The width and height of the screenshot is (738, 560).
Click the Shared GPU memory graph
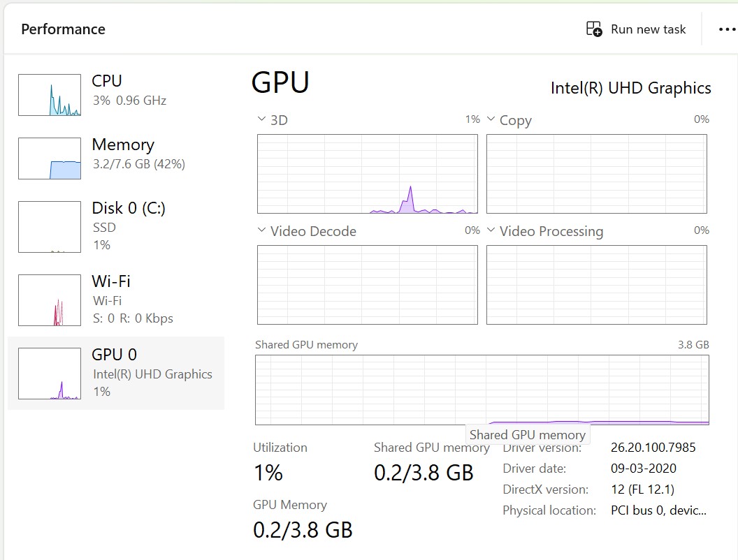coord(482,390)
